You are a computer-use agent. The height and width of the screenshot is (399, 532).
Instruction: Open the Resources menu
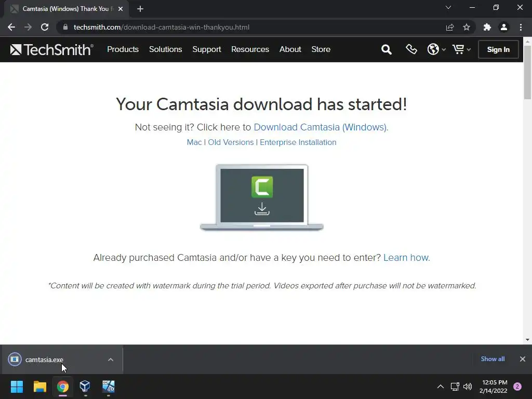coord(250,49)
